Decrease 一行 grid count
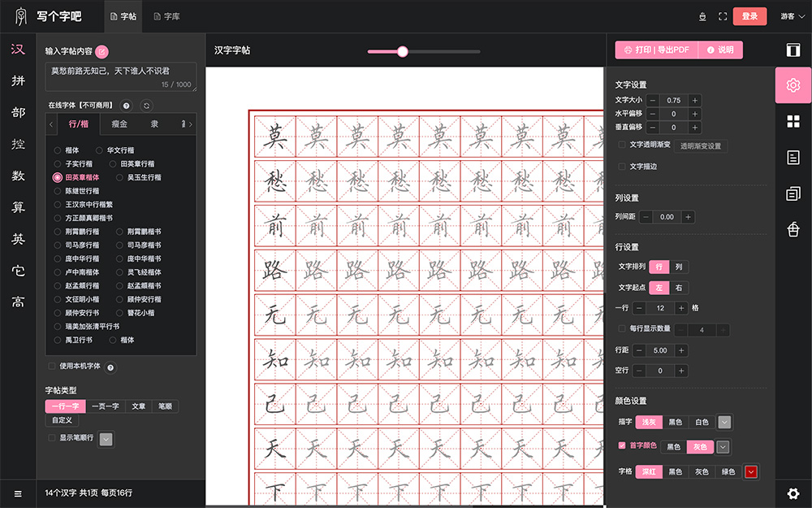The width and height of the screenshot is (812, 508). click(640, 308)
